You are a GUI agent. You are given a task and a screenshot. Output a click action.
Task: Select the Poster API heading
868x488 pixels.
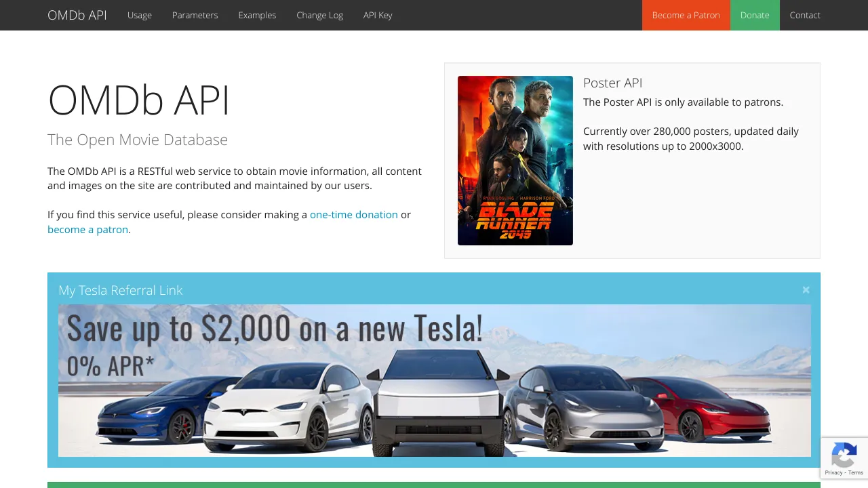612,83
